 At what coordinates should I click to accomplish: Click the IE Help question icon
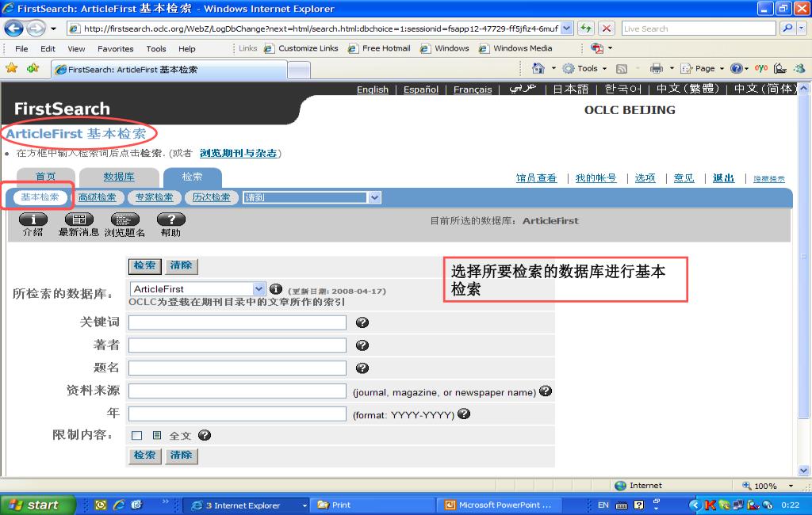(736, 68)
